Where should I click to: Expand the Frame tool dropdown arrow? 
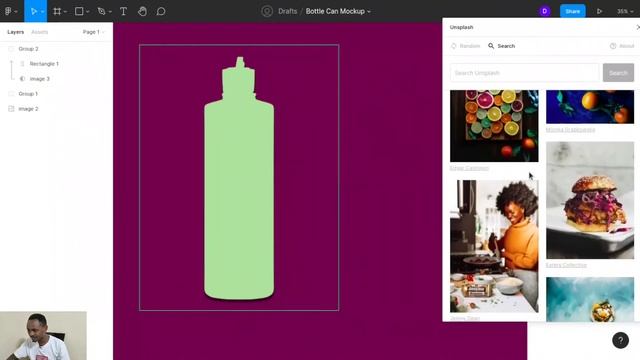(x=65, y=12)
